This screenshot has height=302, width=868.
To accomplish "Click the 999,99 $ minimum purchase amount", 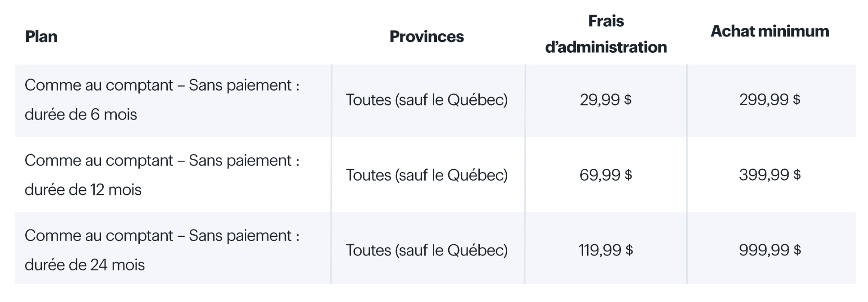I will point(770,250).
